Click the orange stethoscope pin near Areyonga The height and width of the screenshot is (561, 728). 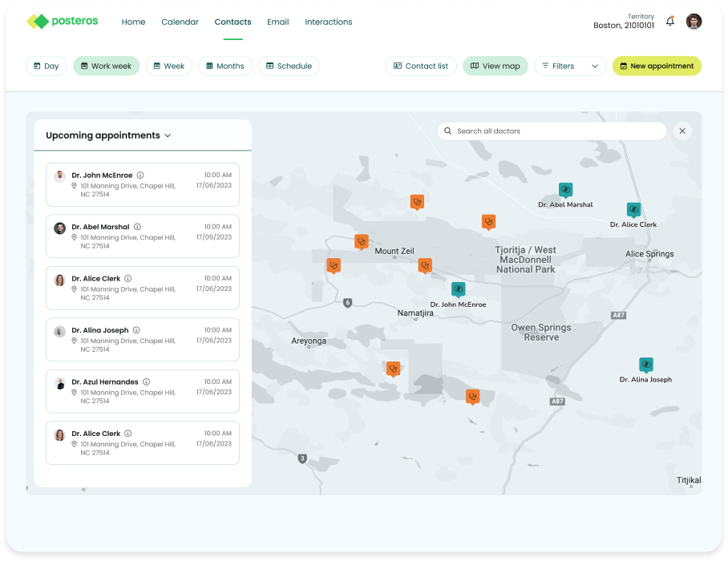393,369
